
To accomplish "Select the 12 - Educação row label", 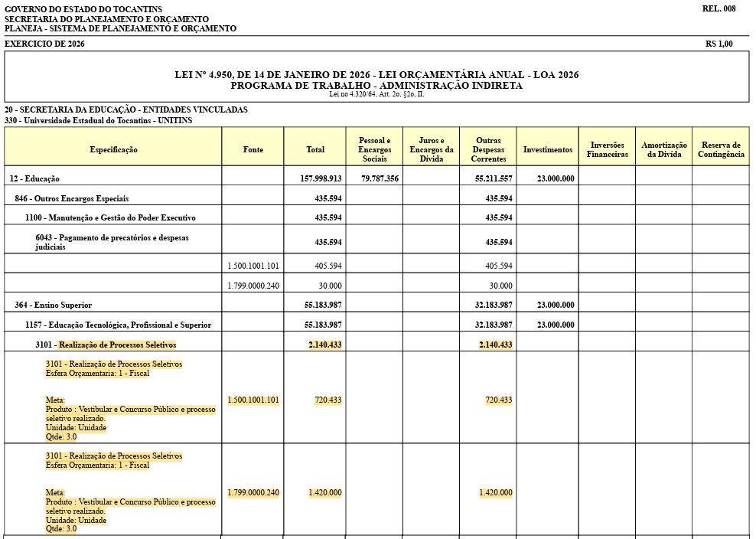I will pos(34,178).
